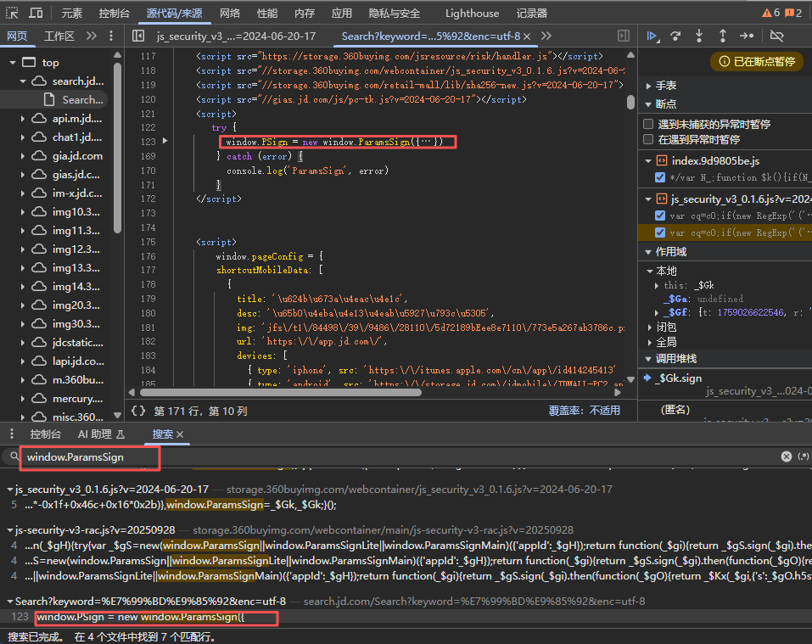This screenshot has height=644, width=812.
Task: Enable pause on caught exceptions (在遇到异常时暂停)
Action: point(649,139)
